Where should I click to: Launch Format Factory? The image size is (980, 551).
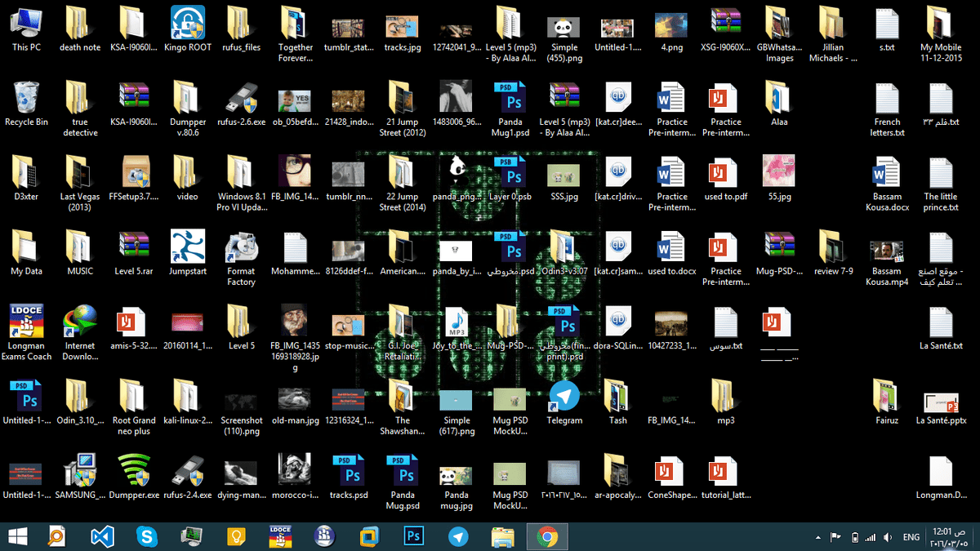click(241, 250)
